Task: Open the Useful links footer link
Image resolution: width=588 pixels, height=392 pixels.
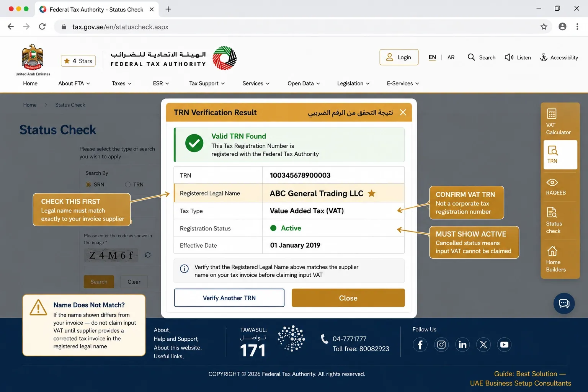Action: (x=168, y=356)
